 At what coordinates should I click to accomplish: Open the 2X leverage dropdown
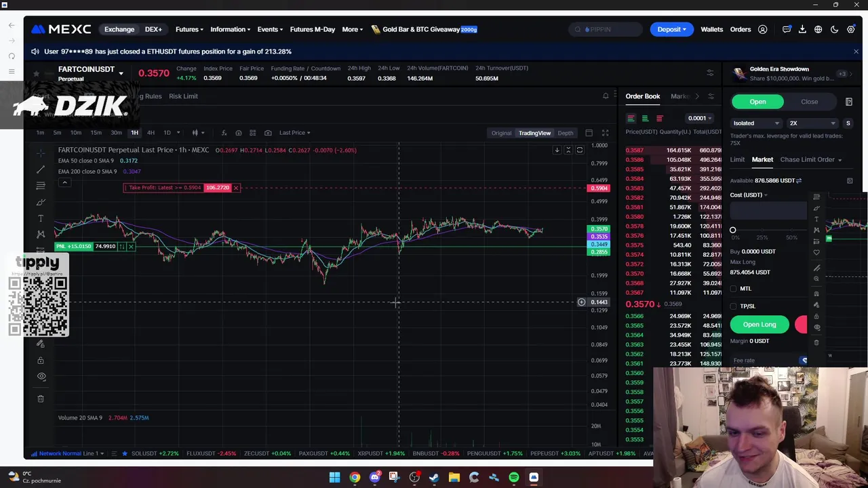pyautogui.click(x=812, y=123)
